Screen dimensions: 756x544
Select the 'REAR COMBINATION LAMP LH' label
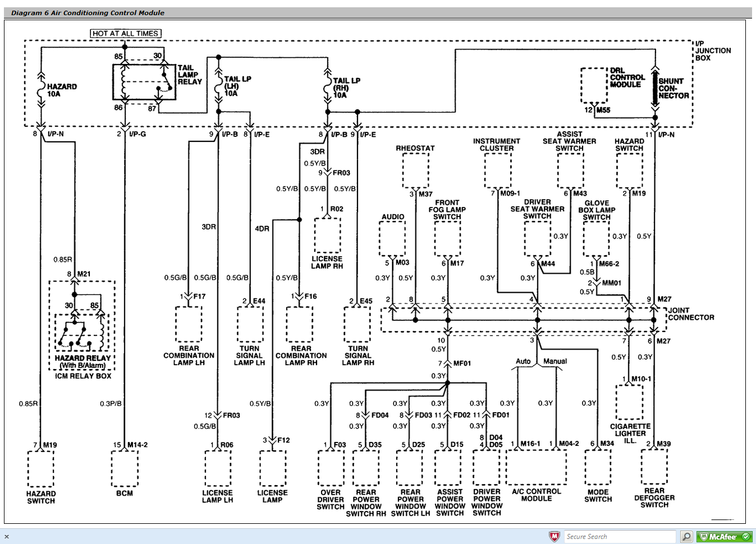[x=189, y=356]
